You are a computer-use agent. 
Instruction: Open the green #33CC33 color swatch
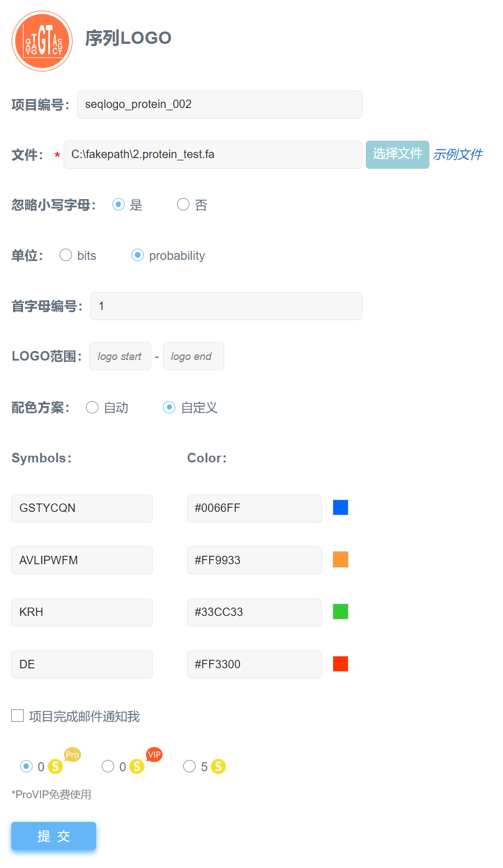[341, 611]
